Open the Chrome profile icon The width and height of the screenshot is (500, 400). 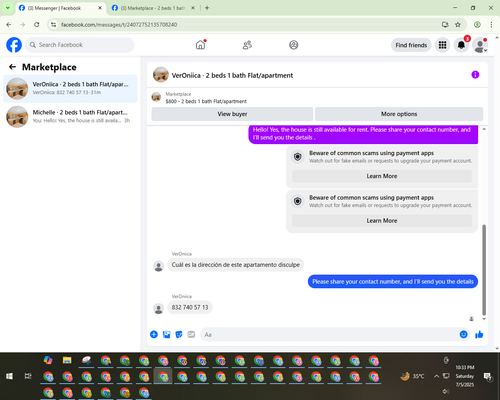pyautogui.click(x=477, y=24)
